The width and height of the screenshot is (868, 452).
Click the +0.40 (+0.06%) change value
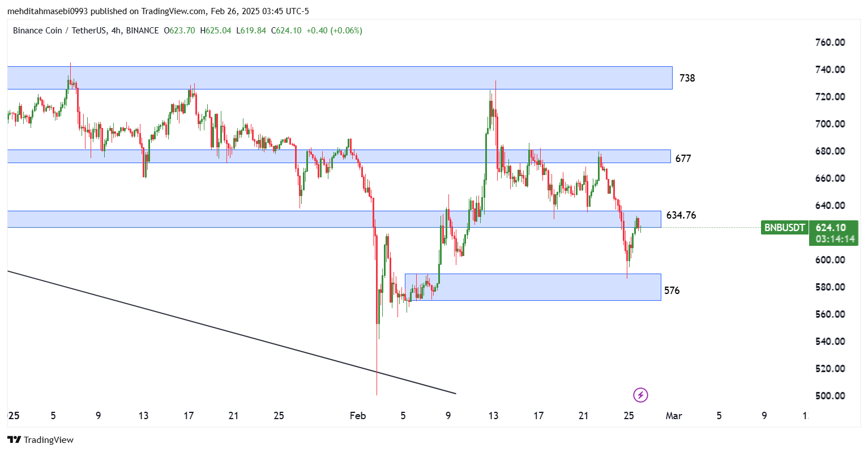[x=334, y=31]
